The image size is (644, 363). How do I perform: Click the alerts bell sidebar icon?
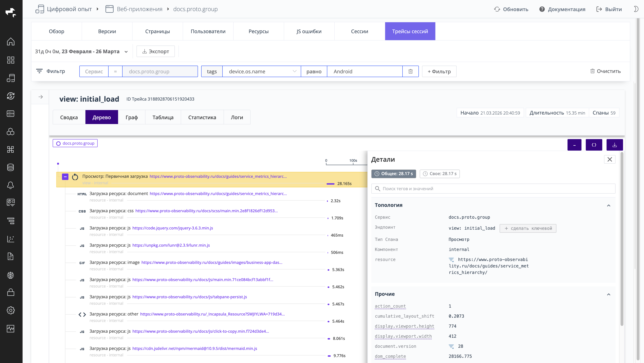(x=11, y=185)
